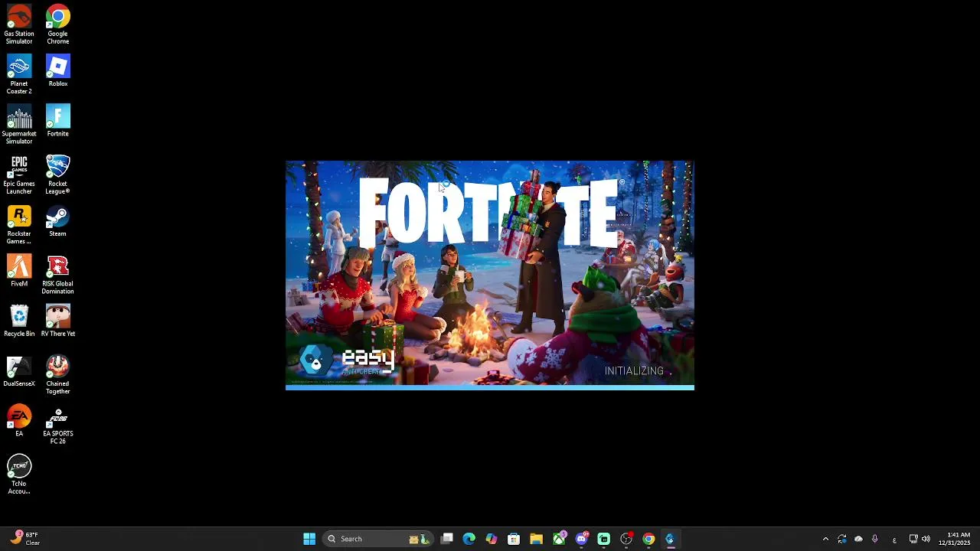Click the Fortnite splash screen image

coord(490,272)
